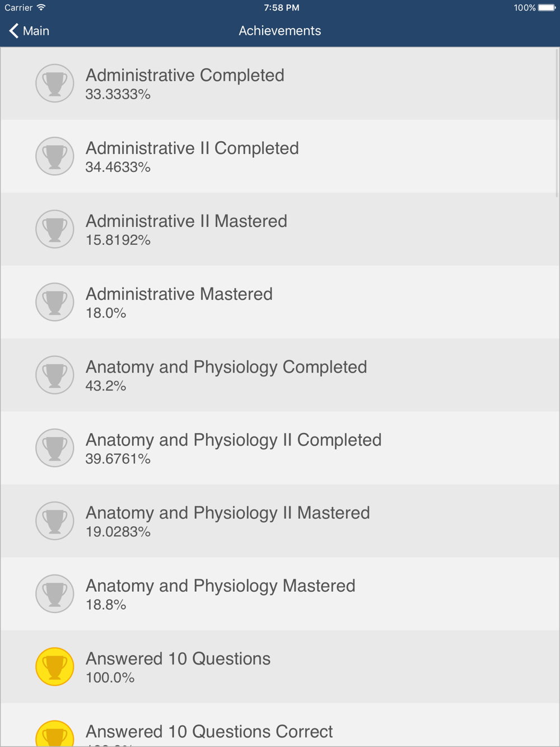Tap the Anatomy and Physiology Mastered trophy
The image size is (560, 747).
click(x=55, y=593)
